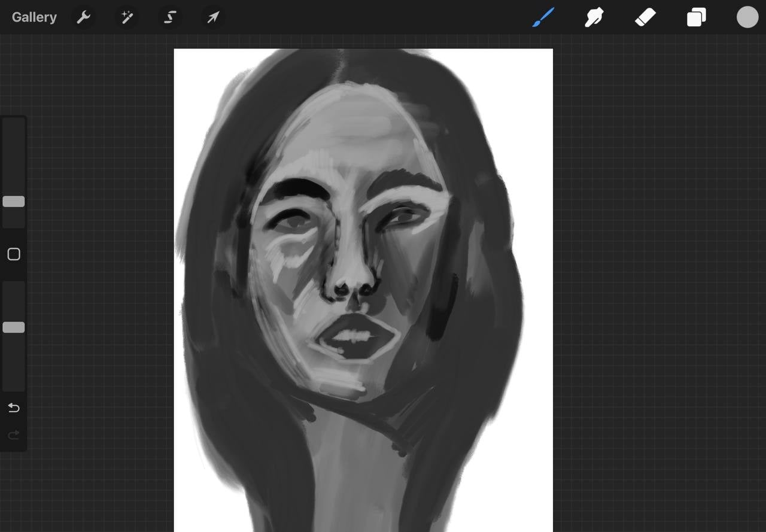Open the Layers panel
The height and width of the screenshot is (532, 766).
point(697,17)
